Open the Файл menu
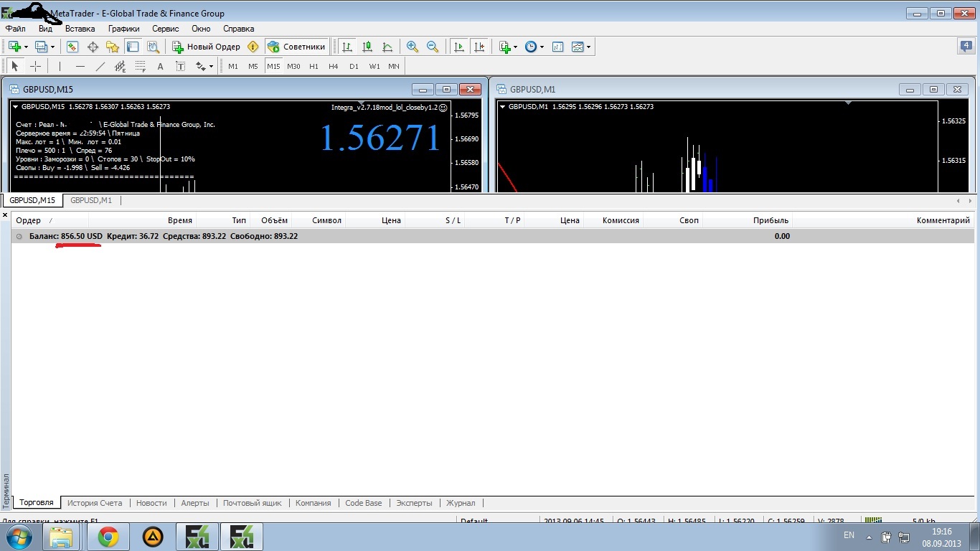This screenshot has width=980, height=551. click(15, 29)
